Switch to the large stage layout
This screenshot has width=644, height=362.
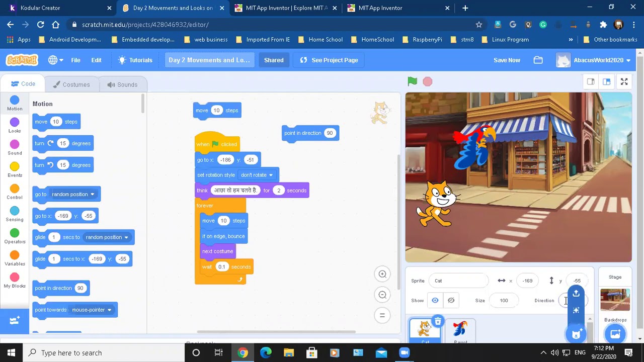607,81
